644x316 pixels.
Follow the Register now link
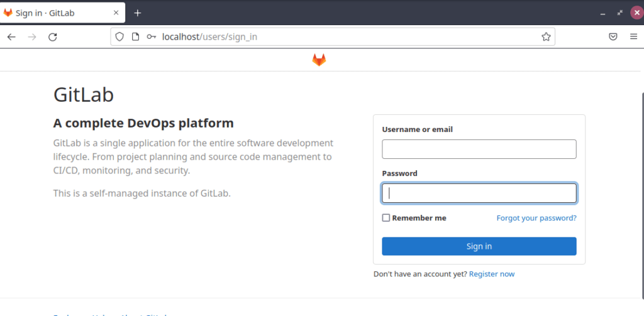tap(492, 274)
